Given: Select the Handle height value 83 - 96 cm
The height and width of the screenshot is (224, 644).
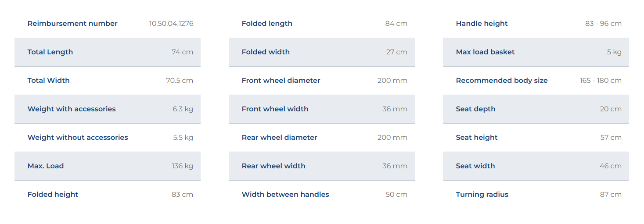Looking at the screenshot, I should [603, 24].
